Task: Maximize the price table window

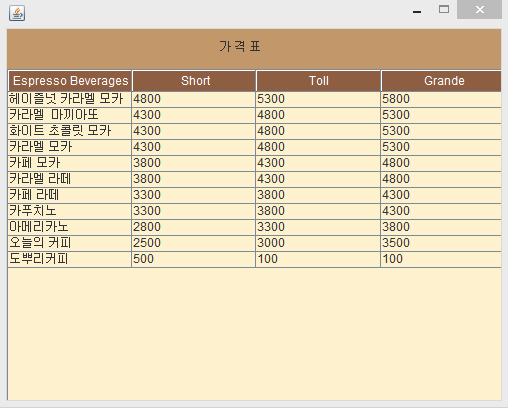Action: click(x=444, y=10)
